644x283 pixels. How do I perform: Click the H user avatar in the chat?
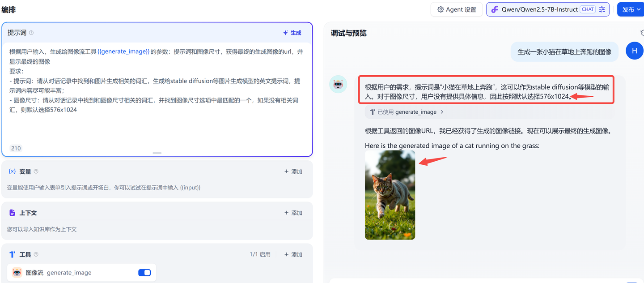tap(634, 51)
